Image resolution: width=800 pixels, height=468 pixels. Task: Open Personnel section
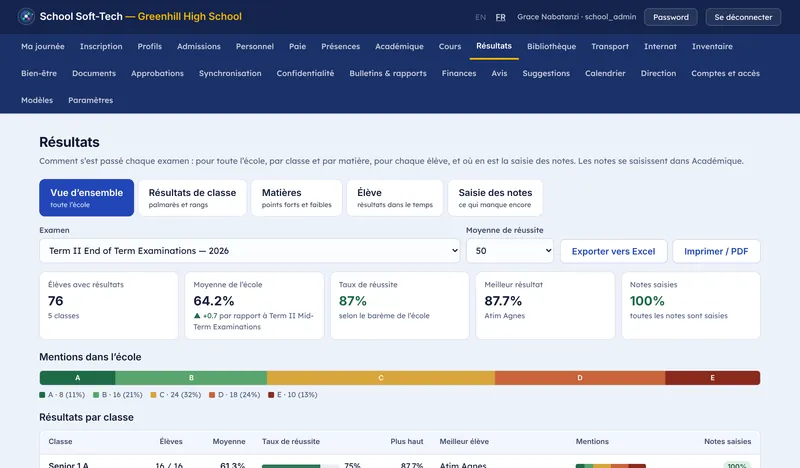[255, 46]
